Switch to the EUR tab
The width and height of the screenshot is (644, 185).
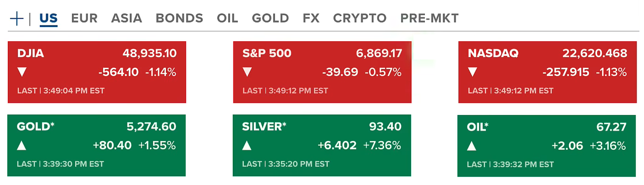(84, 18)
